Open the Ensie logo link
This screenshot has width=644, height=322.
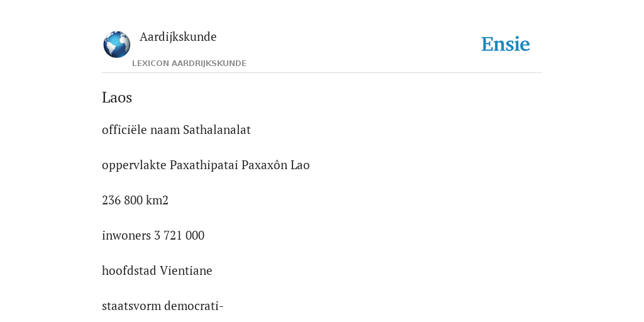point(506,44)
